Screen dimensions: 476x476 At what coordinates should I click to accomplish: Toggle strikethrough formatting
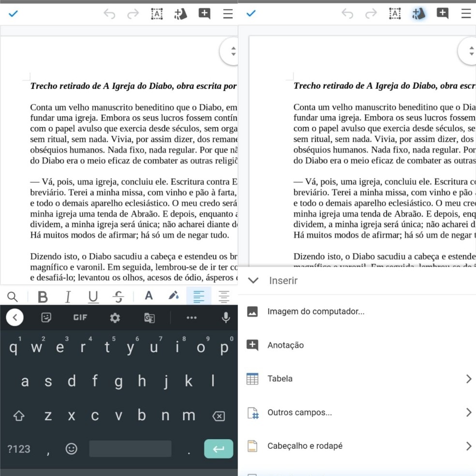(x=119, y=297)
